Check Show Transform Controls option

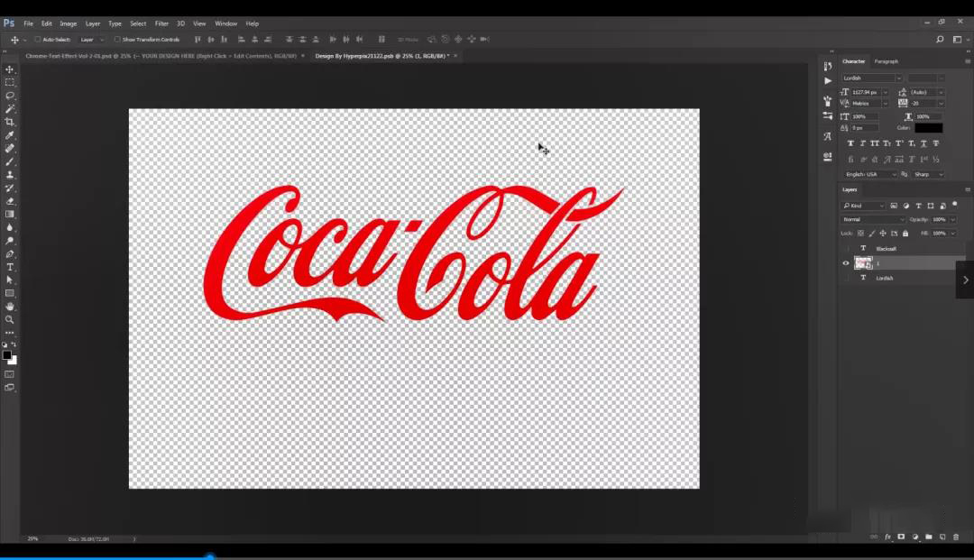(117, 40)
